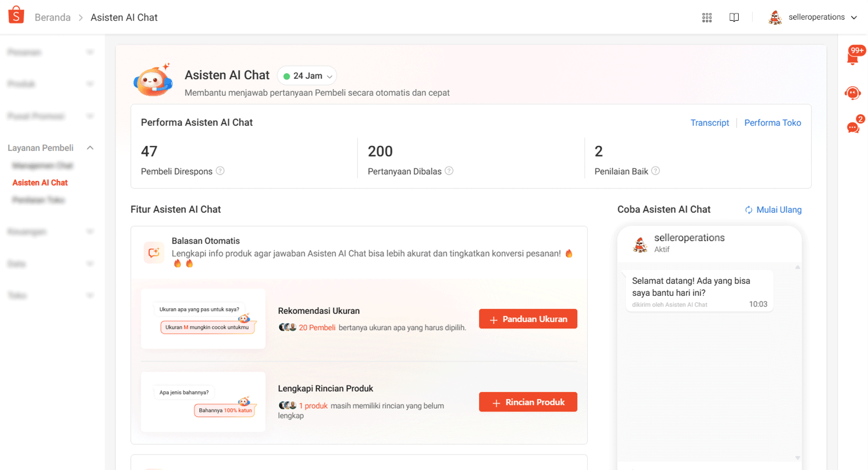Click the 20 Pembeli link text

click(317, 327)
